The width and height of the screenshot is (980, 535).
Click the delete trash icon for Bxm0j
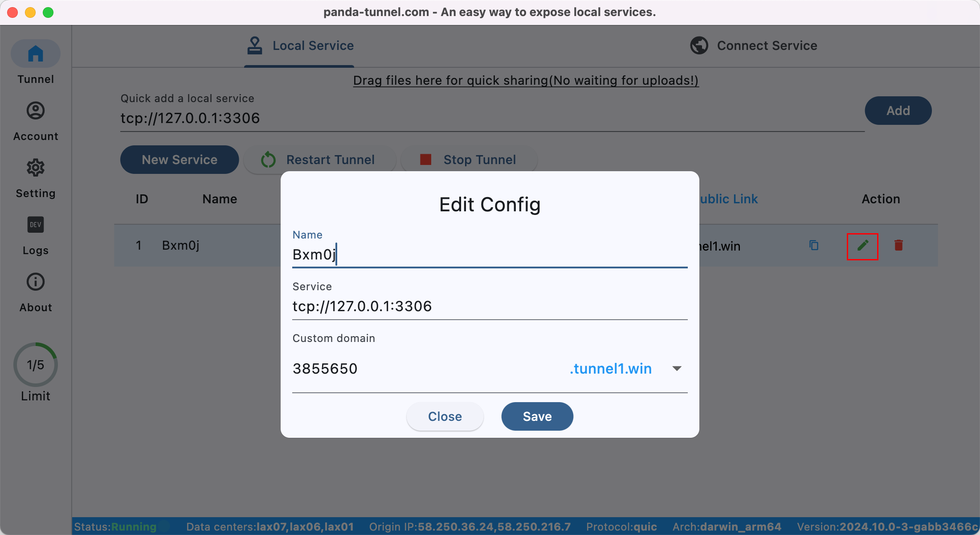898,245
